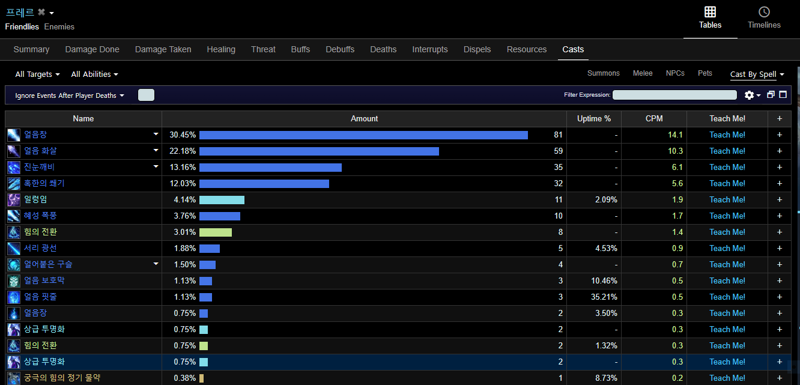
Task: Open the Summary tab
Action: [x=31, y=49]
